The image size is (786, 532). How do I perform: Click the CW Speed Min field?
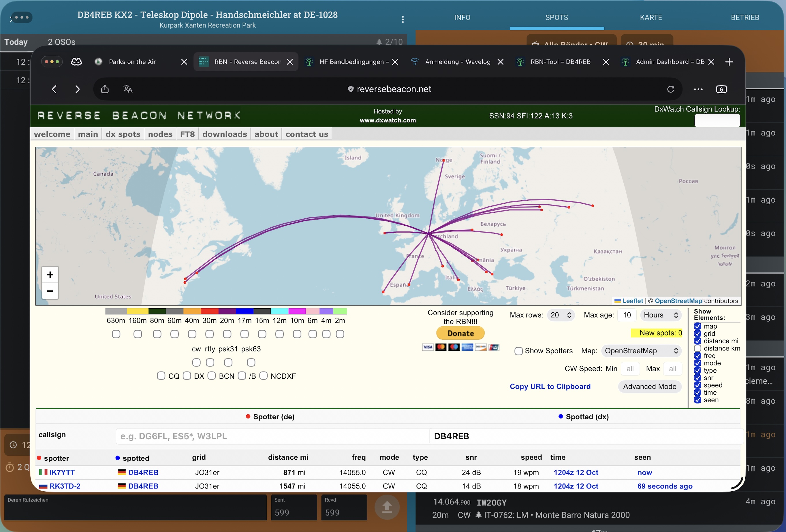pyautogui.click(x=630, y=369)
